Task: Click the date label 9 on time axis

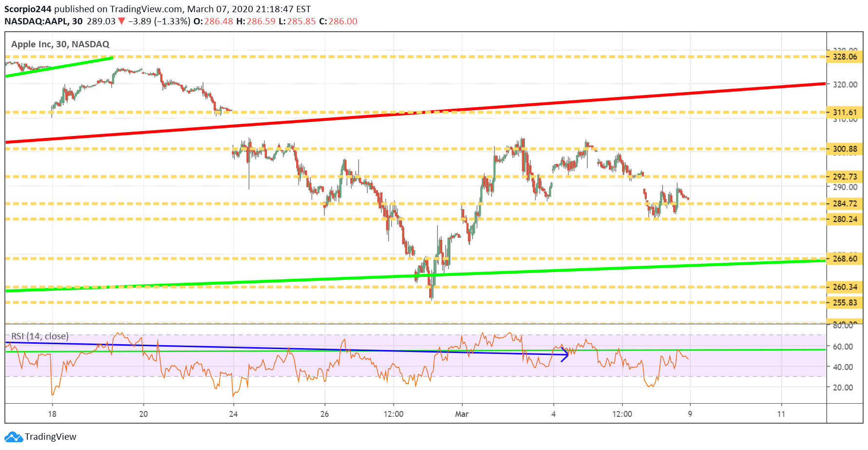Action: coord(690,414)
